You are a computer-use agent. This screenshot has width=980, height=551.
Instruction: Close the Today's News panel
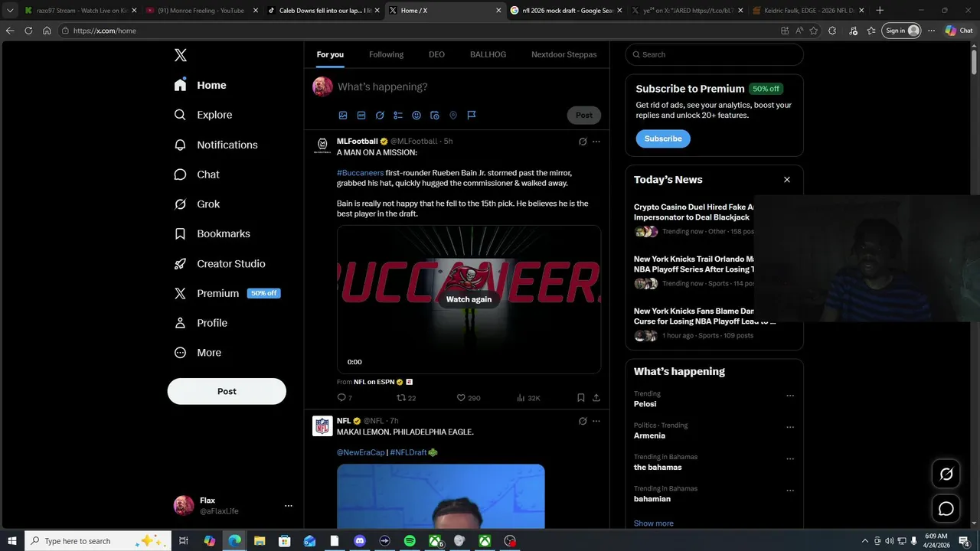786,180
